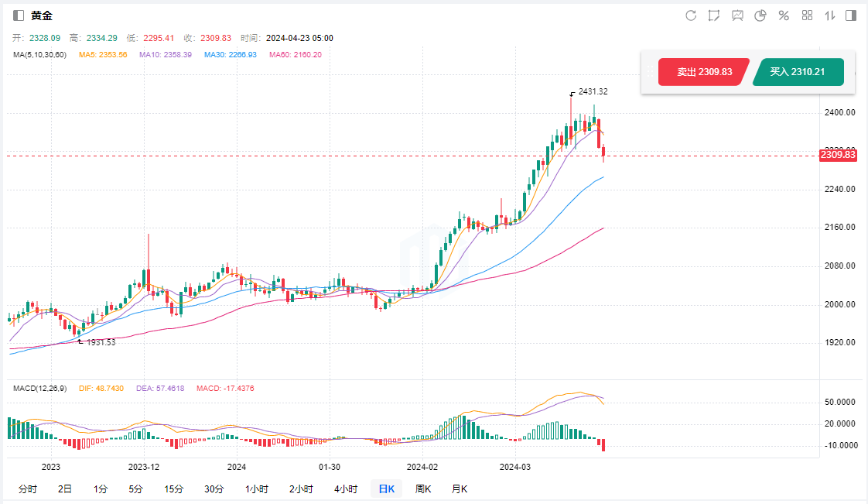
Task: Click the up-down arrows icon
Action: click(830, 15)
